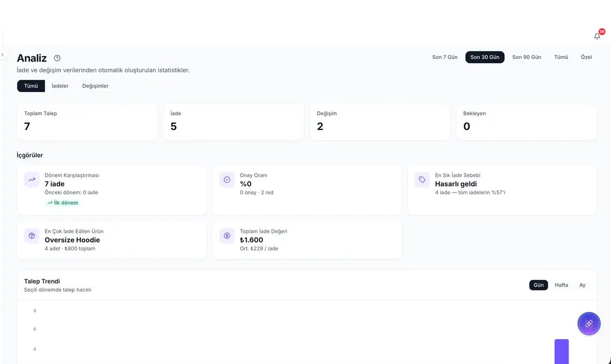Switch to the Tümü filter tab below the title
The width and height of the screenshot is (611, 364).
click(x=31, y=86)
